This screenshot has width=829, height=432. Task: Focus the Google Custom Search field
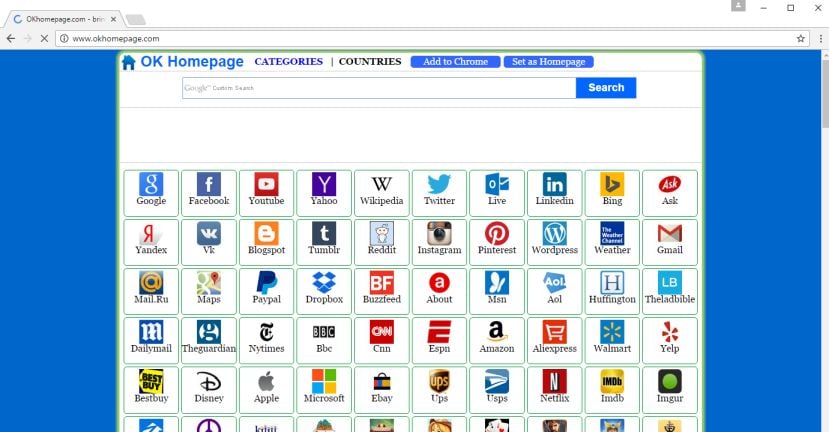[x=379, y=88]
